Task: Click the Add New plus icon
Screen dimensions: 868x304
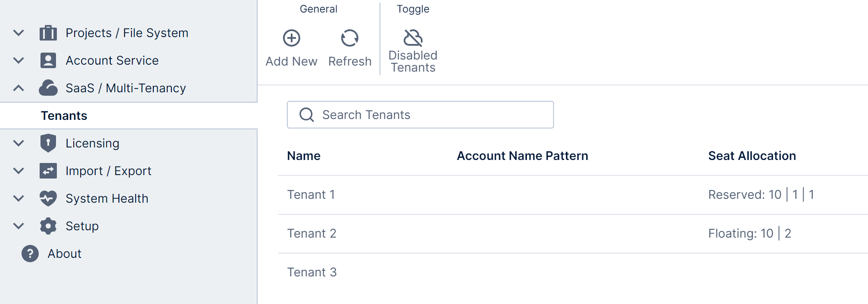Action: pyautogui.click(x=292, y=38)
